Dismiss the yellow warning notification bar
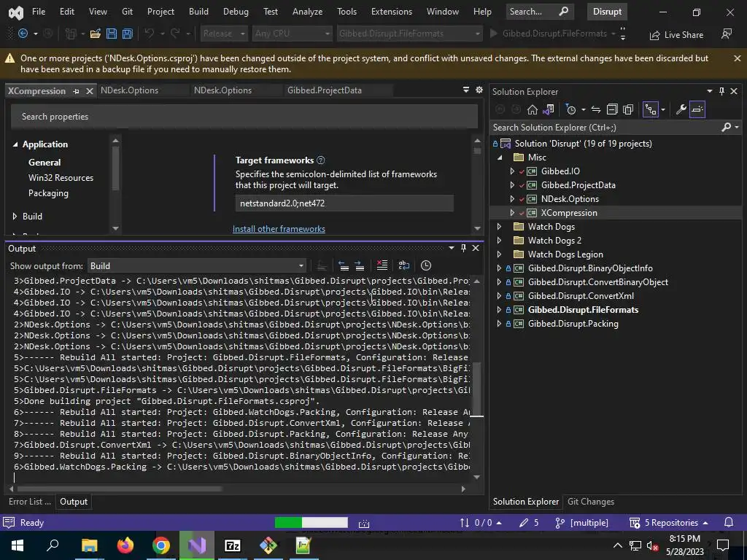The height and width of the screenshot is (560, 747). coord(737,58)
